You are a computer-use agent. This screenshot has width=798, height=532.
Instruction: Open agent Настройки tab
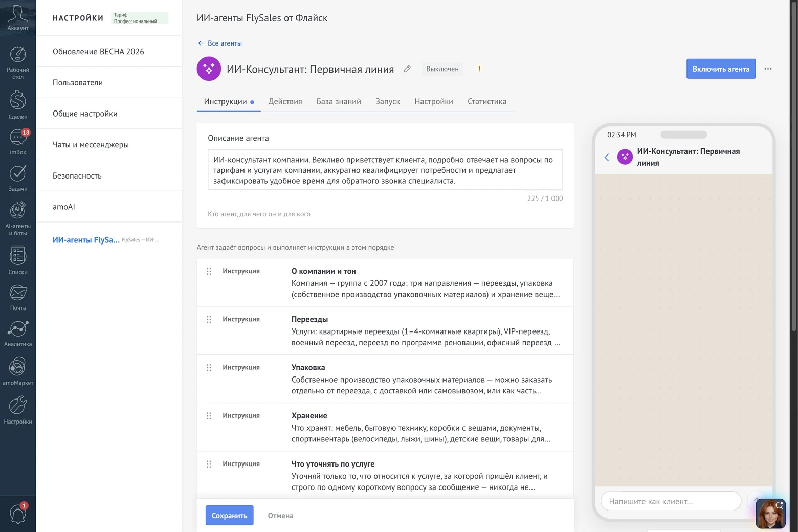coord(434,102)
